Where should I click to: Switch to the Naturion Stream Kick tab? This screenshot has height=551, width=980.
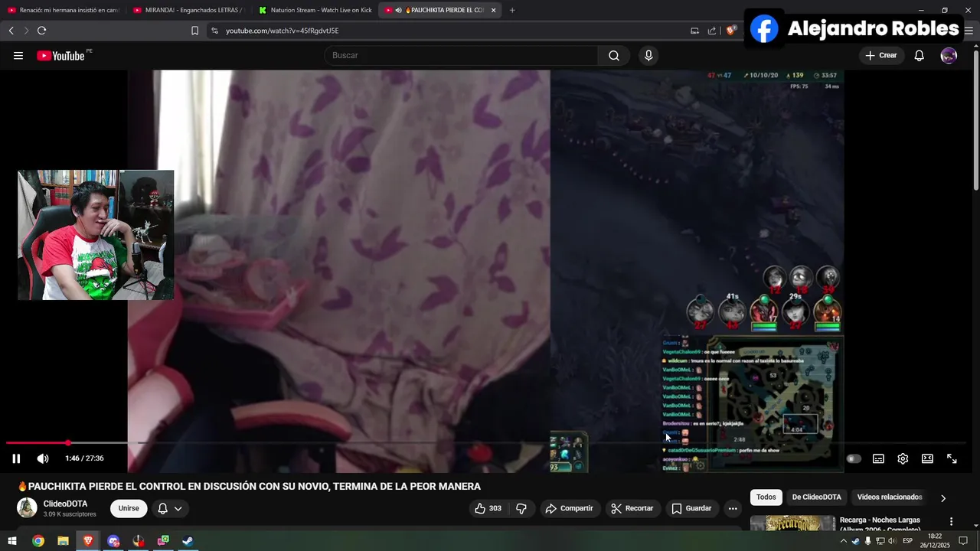pos(315,10)
